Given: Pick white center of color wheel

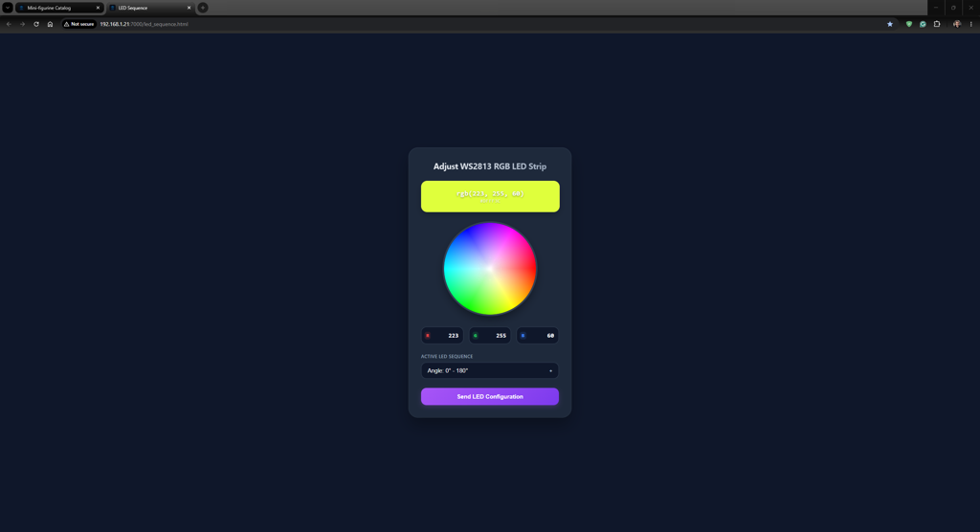Looking at the screenshot, I should tap(490, 269).
